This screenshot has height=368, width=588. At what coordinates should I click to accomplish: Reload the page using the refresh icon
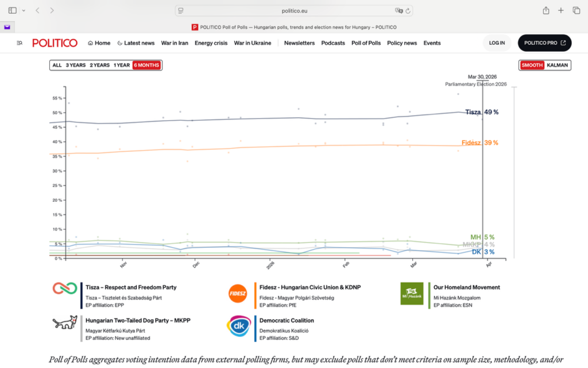(x=408, y=10)
